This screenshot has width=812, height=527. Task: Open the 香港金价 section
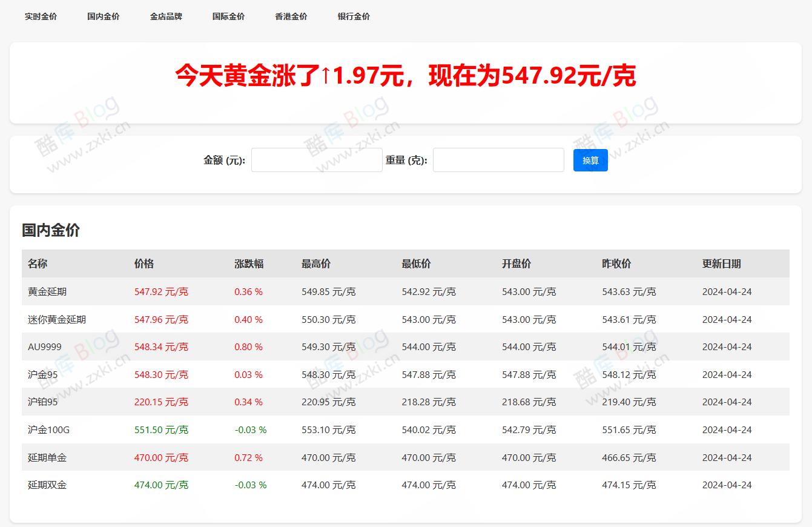pyautogui.click(x=290, y=16)
